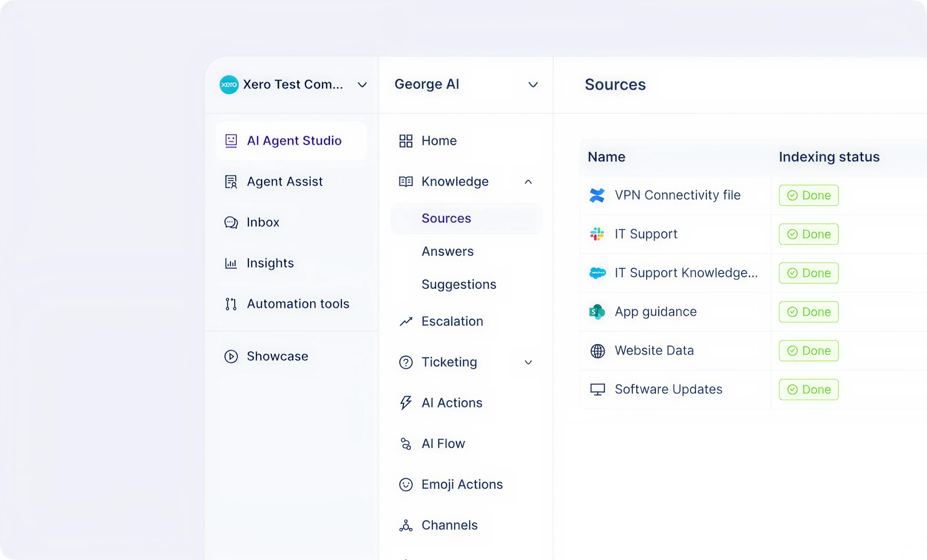Click the Showcase play circle icon
927x560 pixels.
[x=231, y=357]
